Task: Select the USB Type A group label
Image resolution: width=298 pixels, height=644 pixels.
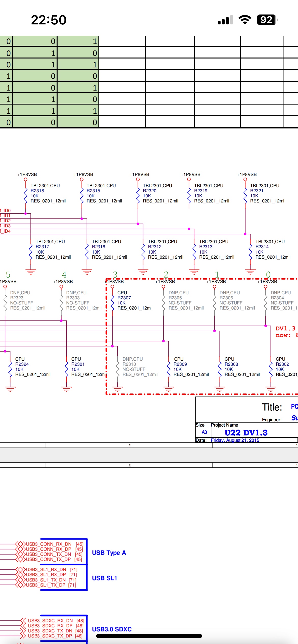Action: pos(109,553)
